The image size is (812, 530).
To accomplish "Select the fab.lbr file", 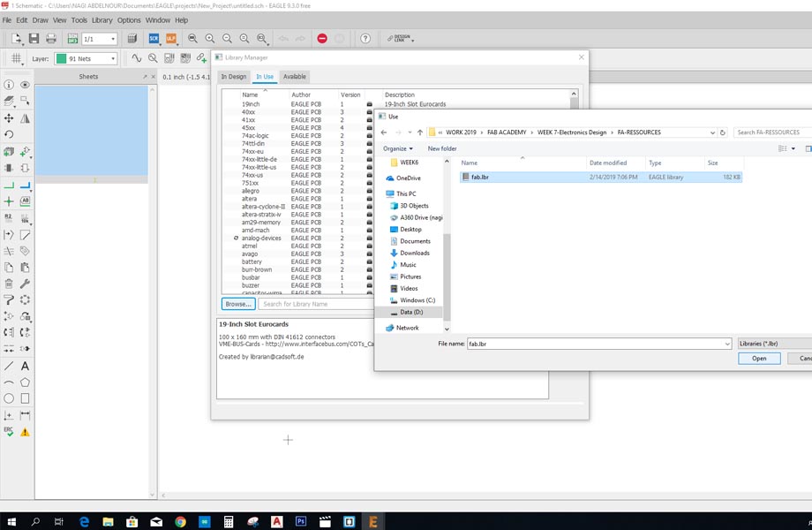I will 601,178.
